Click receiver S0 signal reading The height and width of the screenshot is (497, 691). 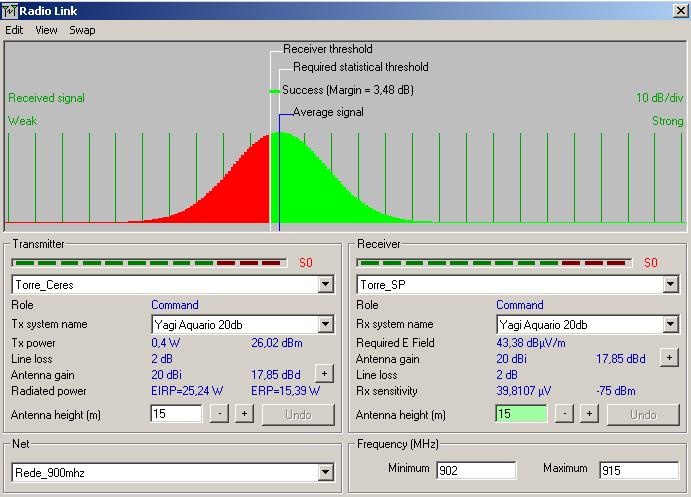coord(651,263)
